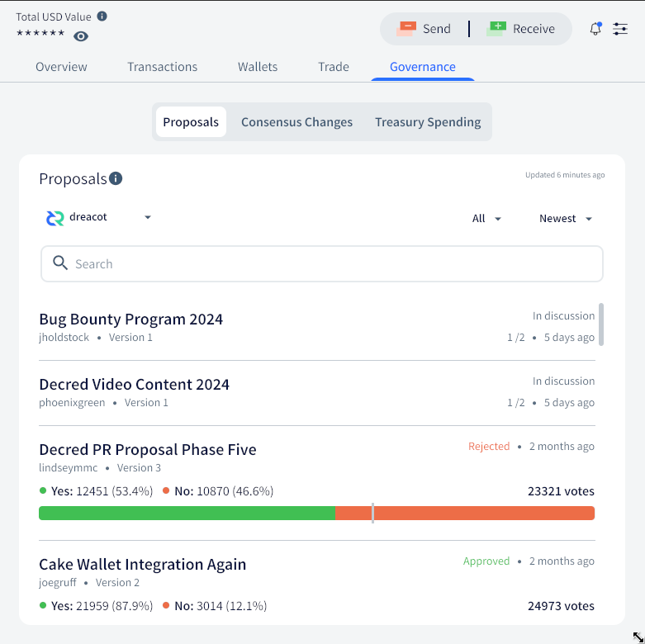Open Decred PR Proposal Phase Five
The width and height of the screenshot is (645, 644).
click(148, 449)
